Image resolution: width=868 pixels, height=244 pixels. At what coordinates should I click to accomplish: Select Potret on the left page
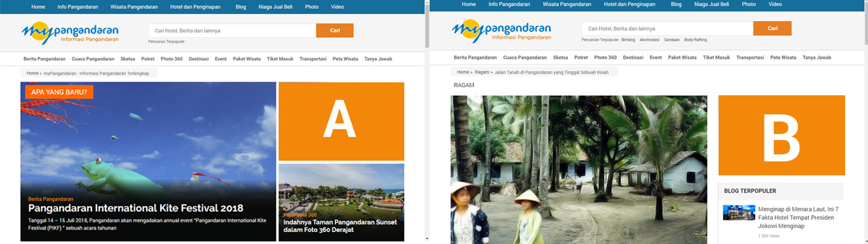[148, 58]
